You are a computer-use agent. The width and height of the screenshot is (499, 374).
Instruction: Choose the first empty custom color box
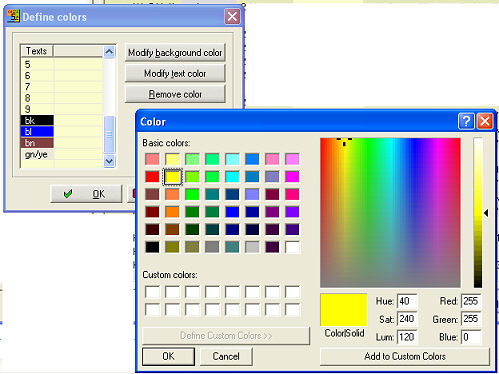[x=152, y=292]
